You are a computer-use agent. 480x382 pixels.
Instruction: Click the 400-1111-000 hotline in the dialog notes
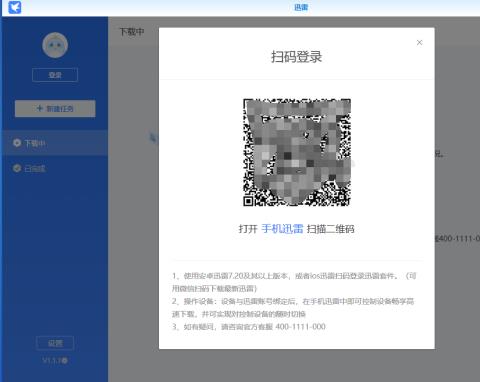coord(300,327)
